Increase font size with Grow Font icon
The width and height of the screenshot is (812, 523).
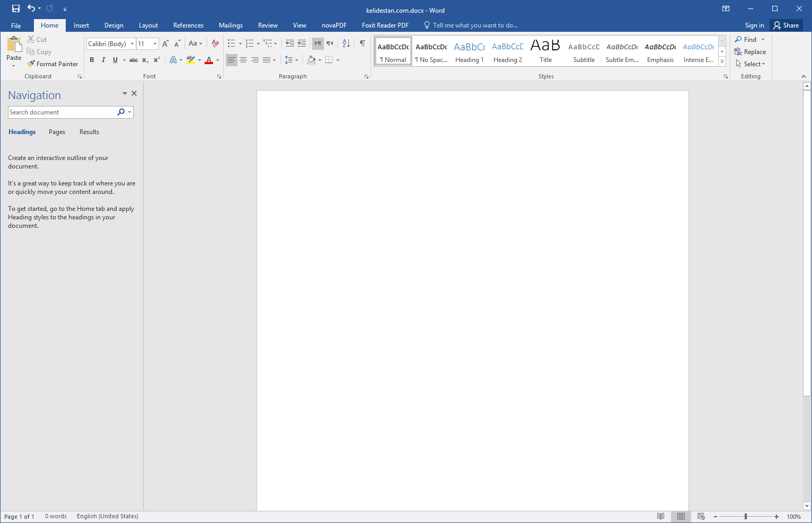click(x=165, y=43)
